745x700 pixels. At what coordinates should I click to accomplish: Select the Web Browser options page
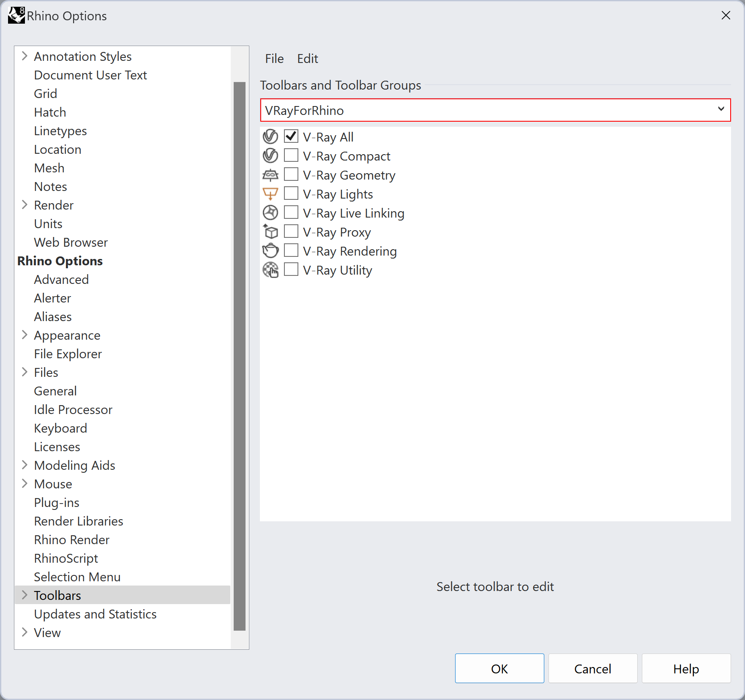pos(71,242)
